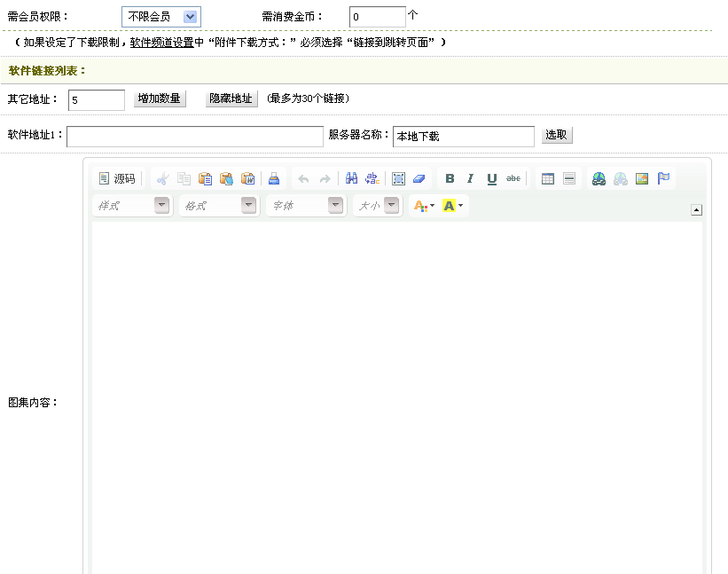Click the Remove Format eraser icon
The image size is (728, 574).
click(x=419, y=178)
